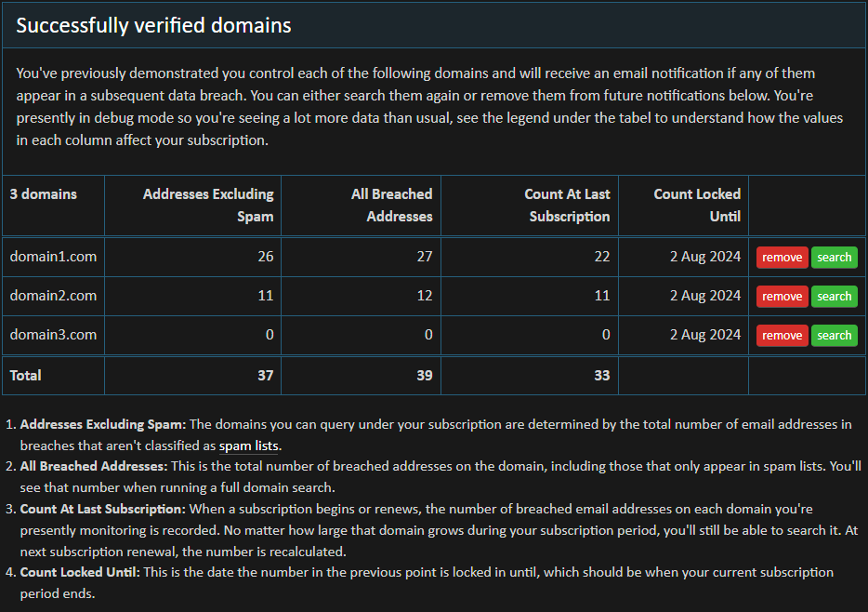Click total value 37

point(266,376)
